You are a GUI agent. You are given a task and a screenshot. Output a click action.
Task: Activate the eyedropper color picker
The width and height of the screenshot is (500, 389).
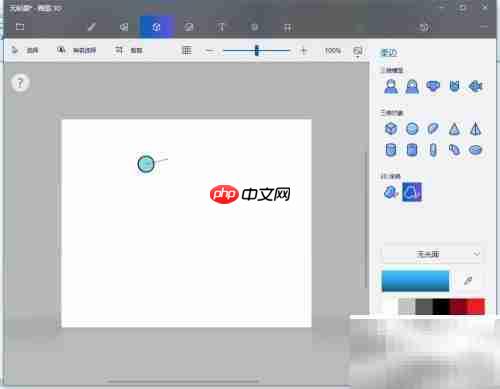click(x=468, y=281)
